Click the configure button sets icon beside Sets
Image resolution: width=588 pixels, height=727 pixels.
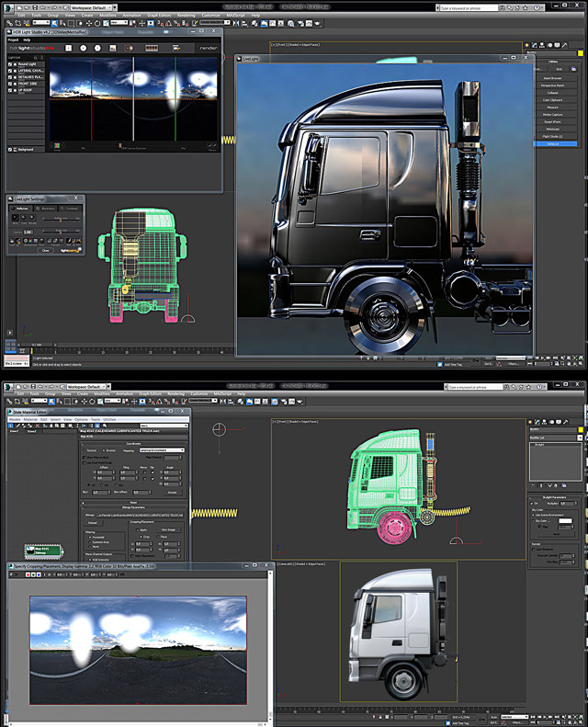pos(573,69)
